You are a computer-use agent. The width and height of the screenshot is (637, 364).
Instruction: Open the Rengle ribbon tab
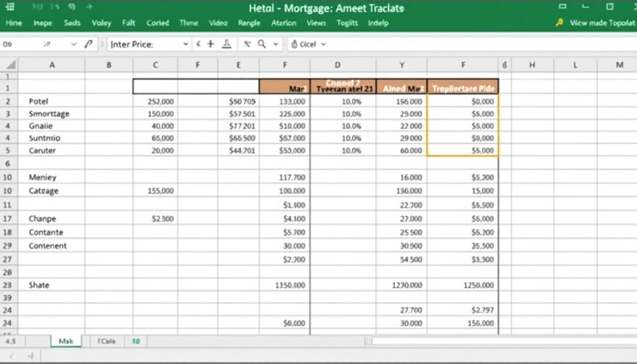coord(249,23)
